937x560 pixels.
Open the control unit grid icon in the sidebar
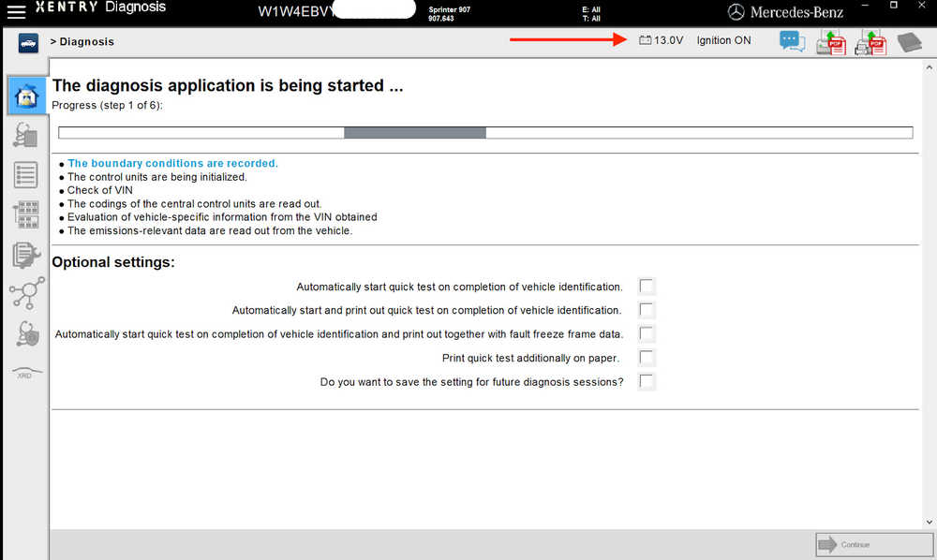pyautogui.click(x=25, y=214)
